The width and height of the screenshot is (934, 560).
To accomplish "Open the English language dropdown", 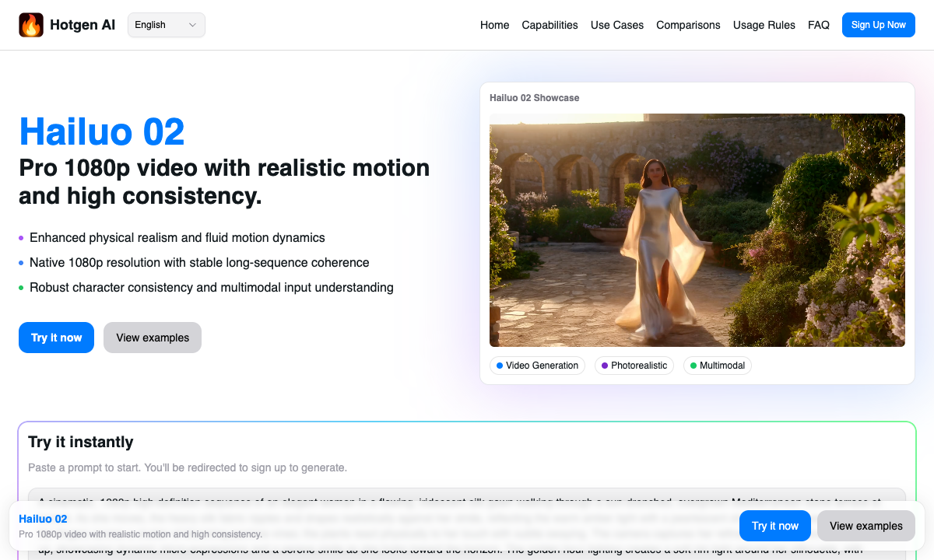I will (x=166, y=25).
